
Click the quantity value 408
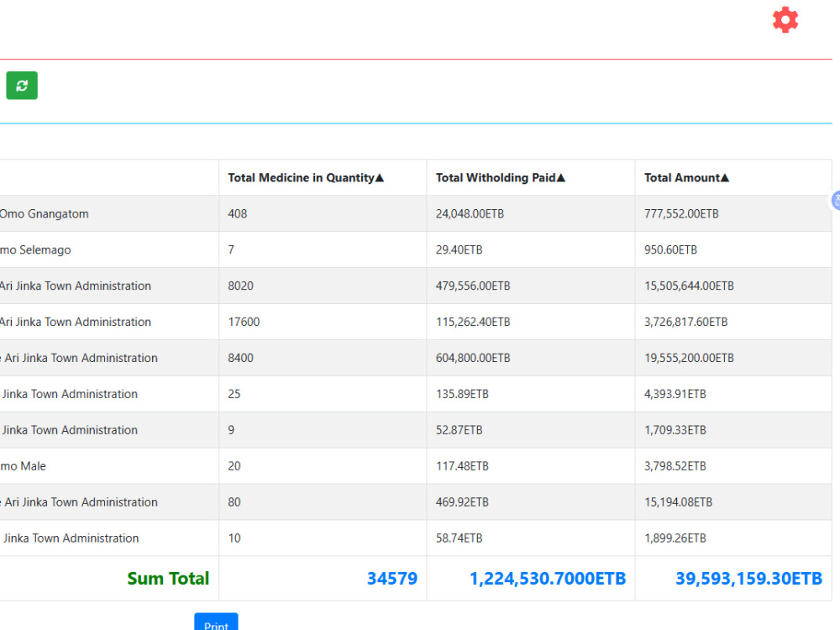click(x=238, y=213)
